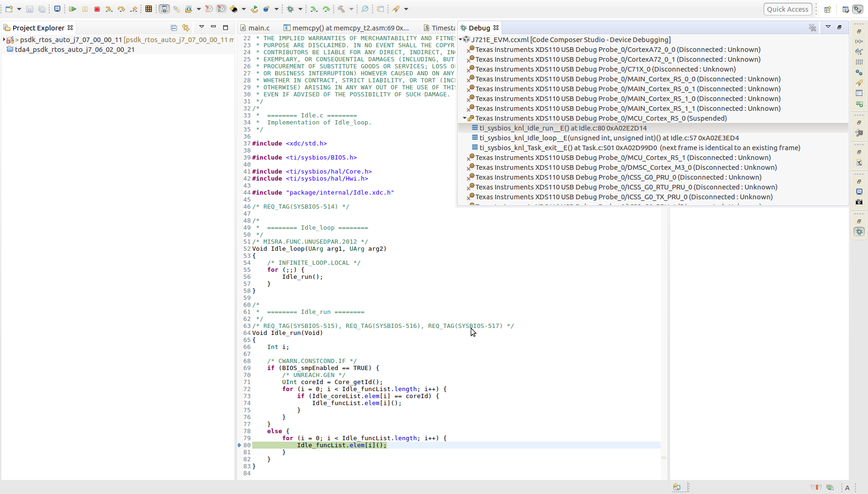Terminate the debug session
The width and height of the screenshot is (868, 494).
click(x=97, y=9)
